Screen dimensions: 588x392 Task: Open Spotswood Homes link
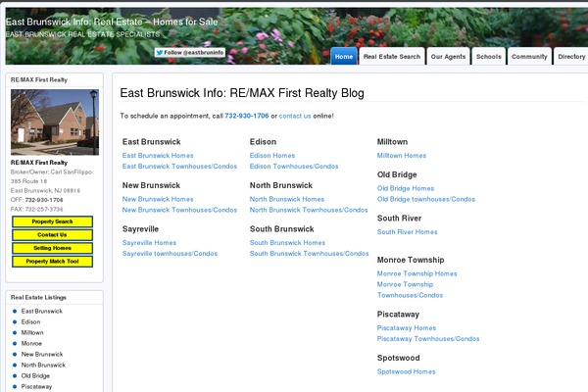point(406,371)
